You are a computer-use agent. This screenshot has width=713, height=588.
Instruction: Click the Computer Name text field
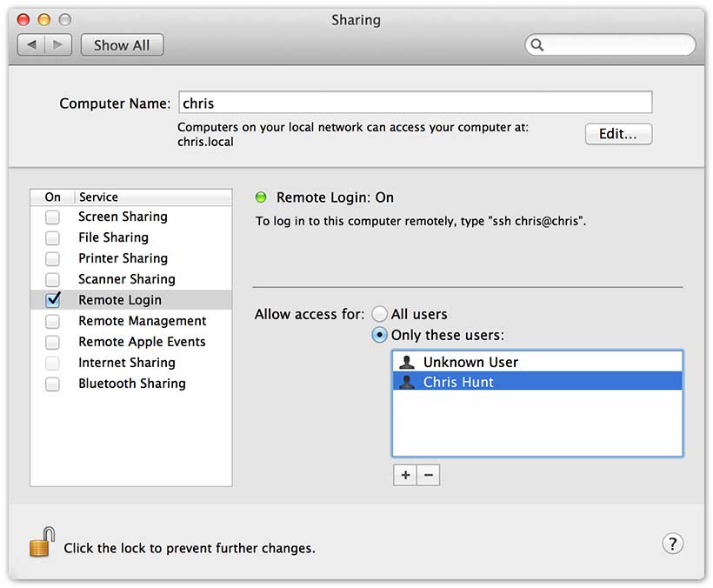click(415, 103)
